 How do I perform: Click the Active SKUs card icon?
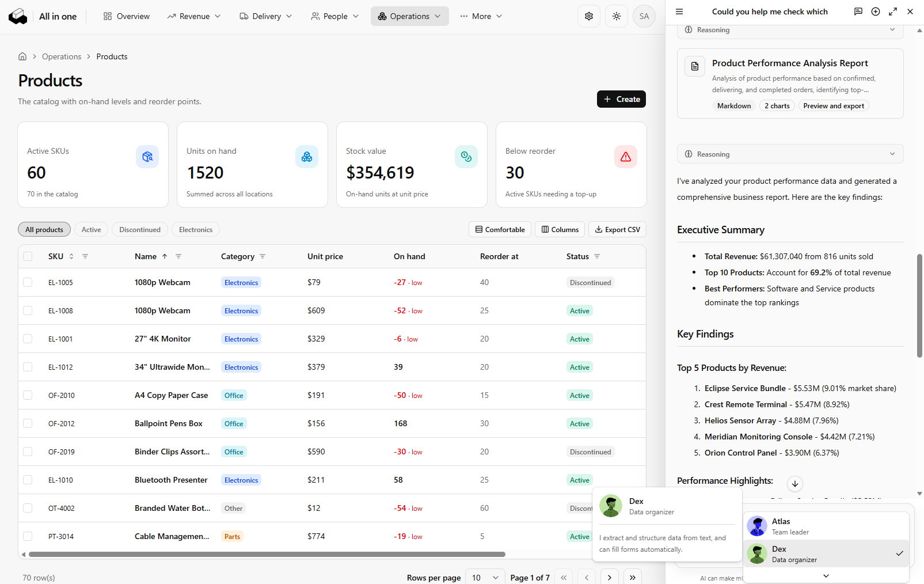(x=147, y=157)
